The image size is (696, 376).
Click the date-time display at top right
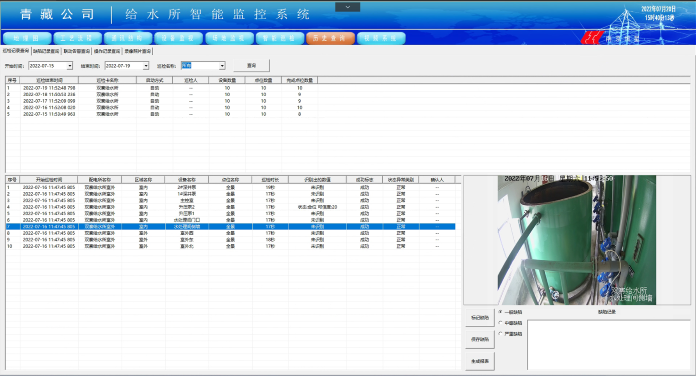pyautogui.click(x=659, y=13)
